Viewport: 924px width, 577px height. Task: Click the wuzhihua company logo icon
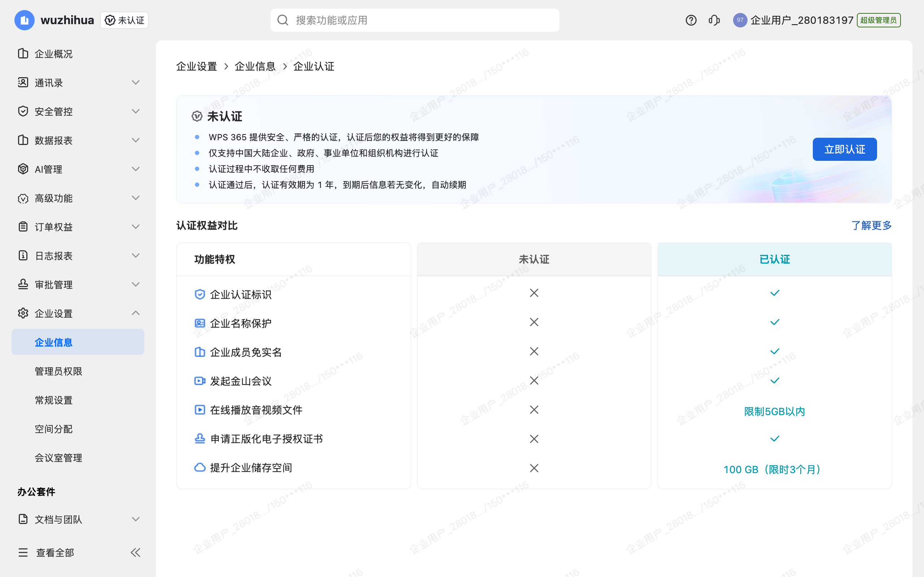(24, 20)
